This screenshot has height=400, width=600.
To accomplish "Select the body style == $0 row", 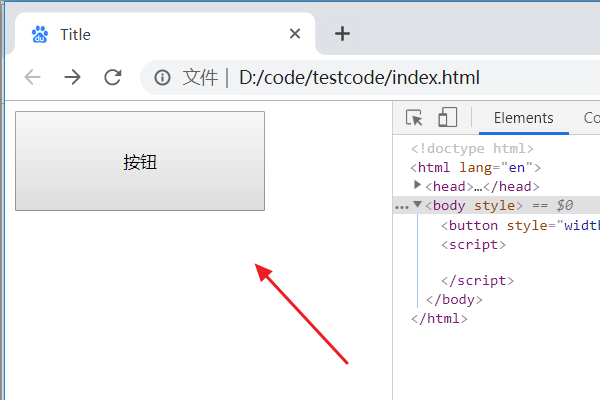I will pyautogui.click(x=497, y=206).
